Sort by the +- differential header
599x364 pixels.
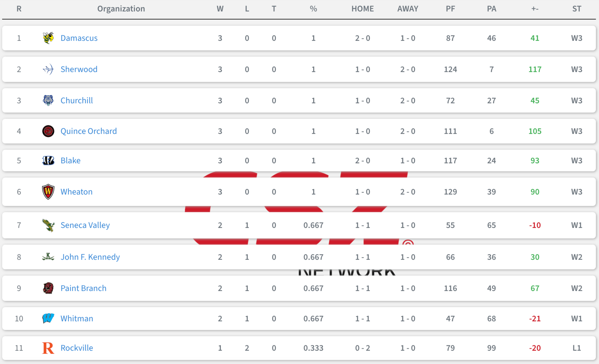(x=535, y=9)
